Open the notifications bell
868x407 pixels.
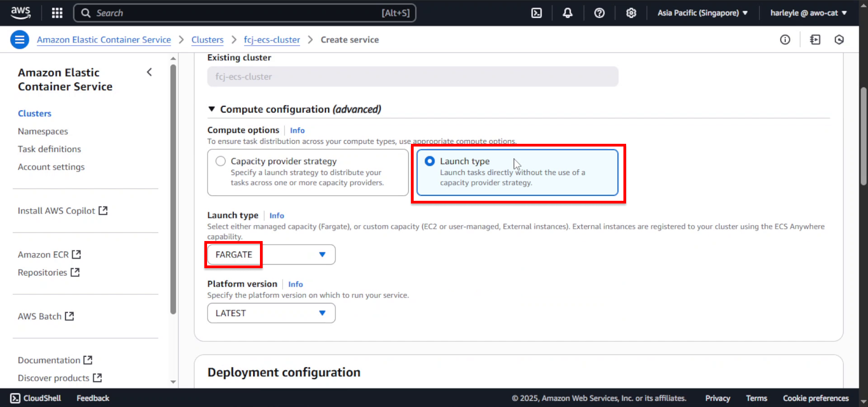click(x=567, y=13)
